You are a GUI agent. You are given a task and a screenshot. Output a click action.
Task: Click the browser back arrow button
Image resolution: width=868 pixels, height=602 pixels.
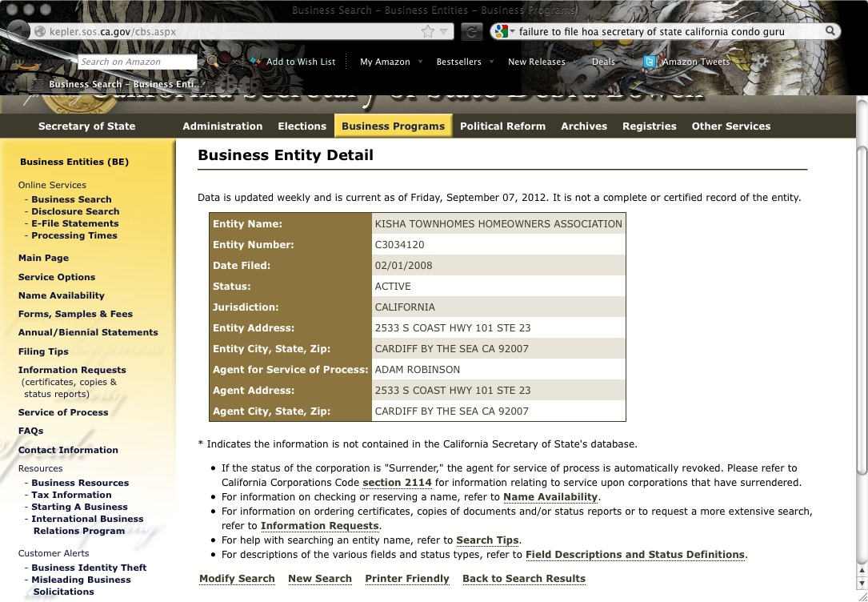18,31
